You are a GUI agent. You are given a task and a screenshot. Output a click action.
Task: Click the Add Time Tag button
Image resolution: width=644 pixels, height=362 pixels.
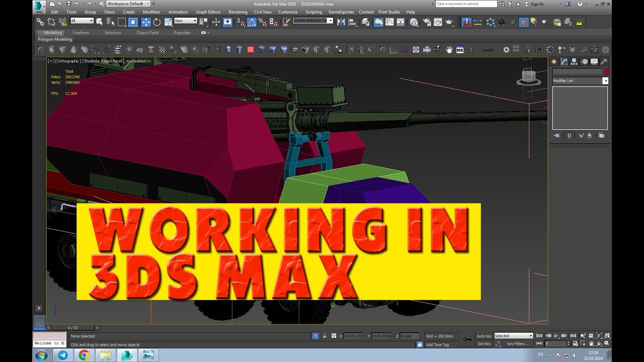(437, 344)
